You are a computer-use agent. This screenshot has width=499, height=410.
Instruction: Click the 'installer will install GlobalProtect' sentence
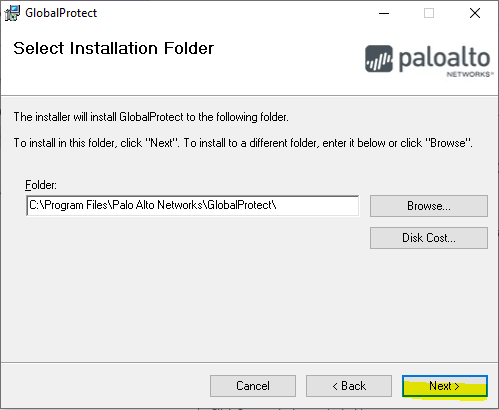point(151,117)
